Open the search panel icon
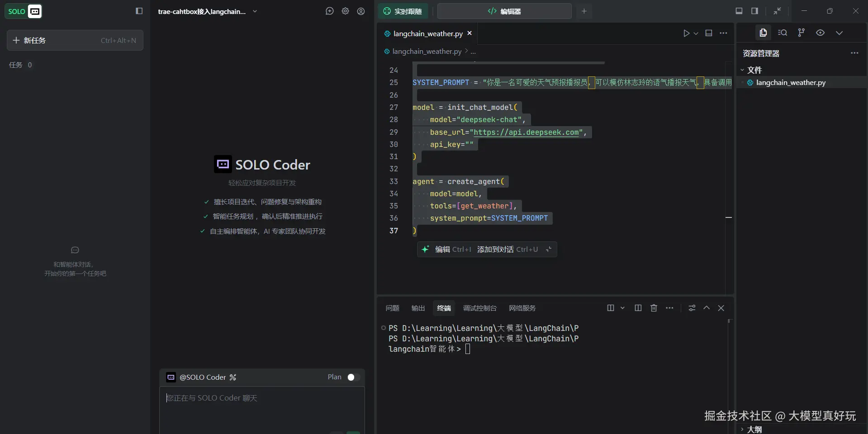The image size is (868, 434). coord(782,33)
